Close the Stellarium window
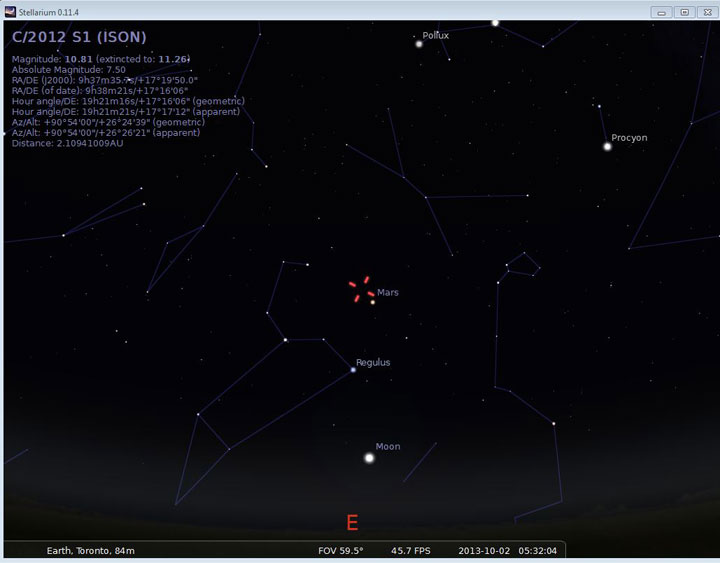720x563 pixels. pyautogui.click(x=706, y=12)
